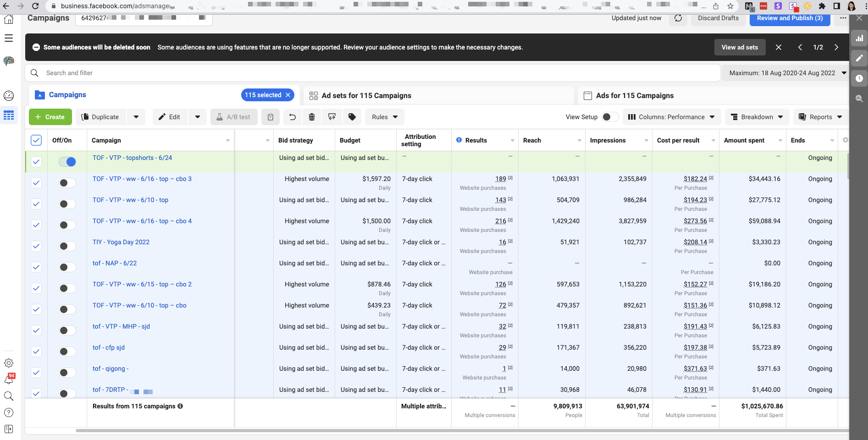868x440 pixels.
Task: Click the Discard Drafts button
Action: click(x=718, y=18)
